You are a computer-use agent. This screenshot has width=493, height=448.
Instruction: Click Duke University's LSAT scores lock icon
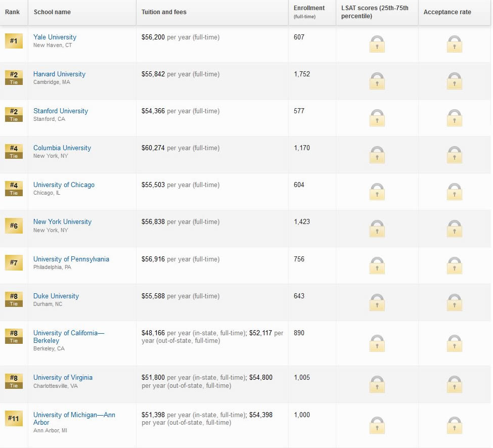point(377,303)
